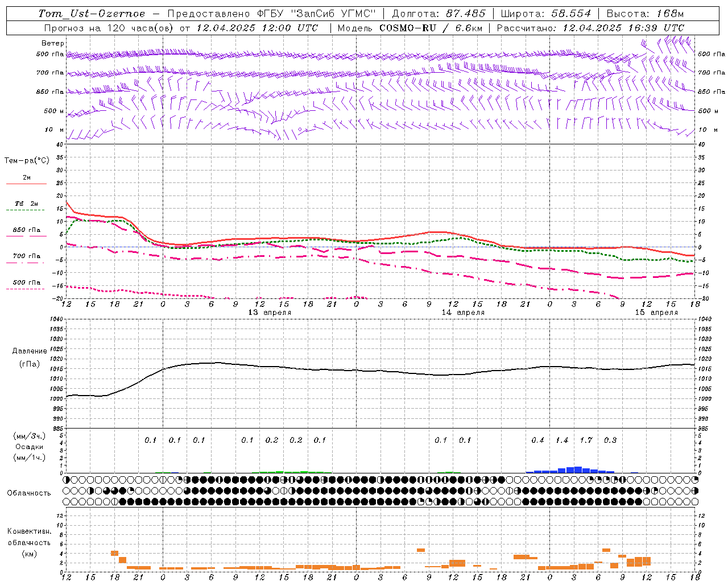Click the Осадки panel label
728x582 pixels.
pyautogui.click(x=30, y=447)
